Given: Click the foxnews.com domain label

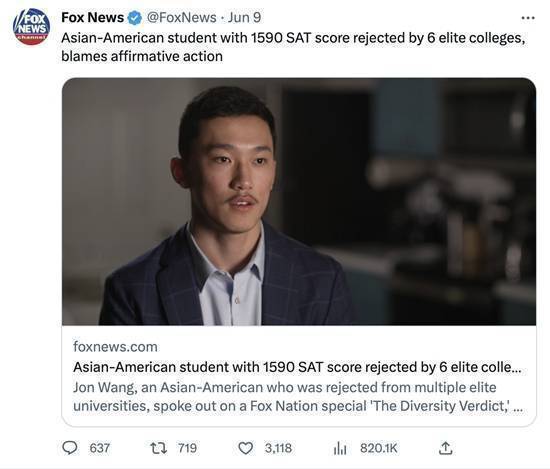Looking at the screenshot, I should point(115,347).
